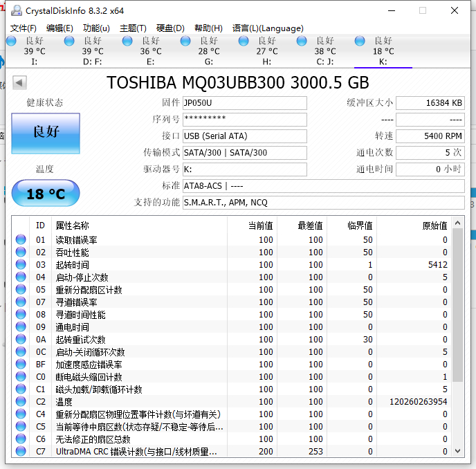Screen dimensions: 476x469
Task: Open the 硬盘(D) menu
Action: [x=170, y=28]
